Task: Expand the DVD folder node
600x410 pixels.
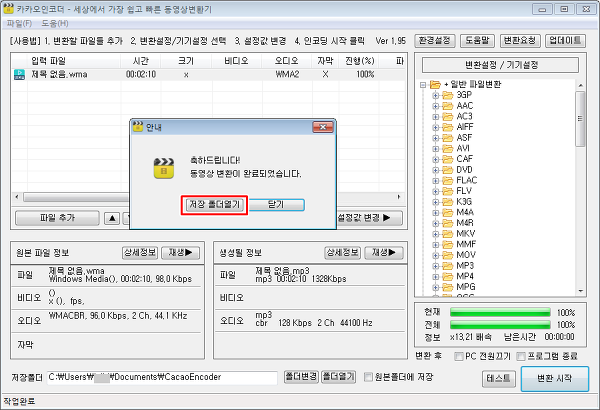Action: click(435, 170)
